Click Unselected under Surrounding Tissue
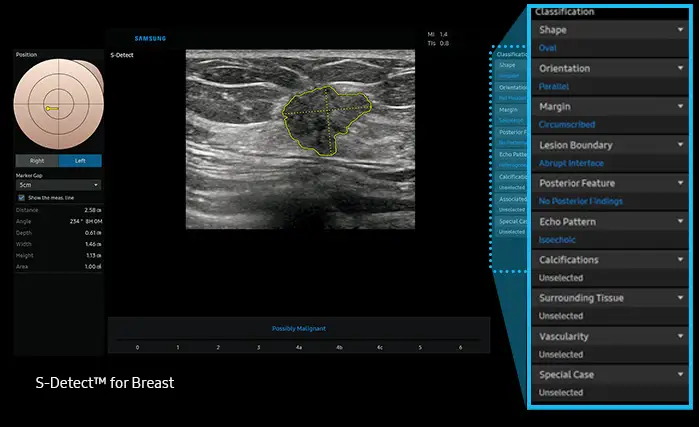This screenshot has width=699, height=427. point(561,316)
